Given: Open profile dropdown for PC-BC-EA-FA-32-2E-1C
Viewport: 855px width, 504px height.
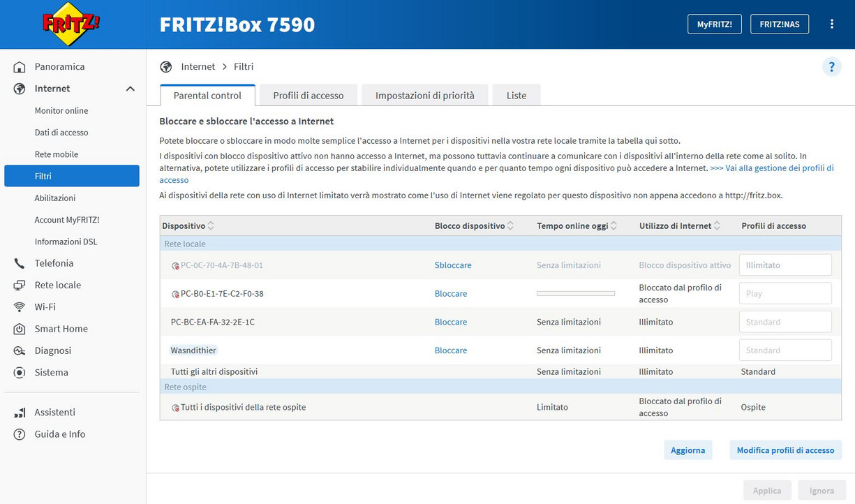Looking at the screenshot, I should point(785,322).
